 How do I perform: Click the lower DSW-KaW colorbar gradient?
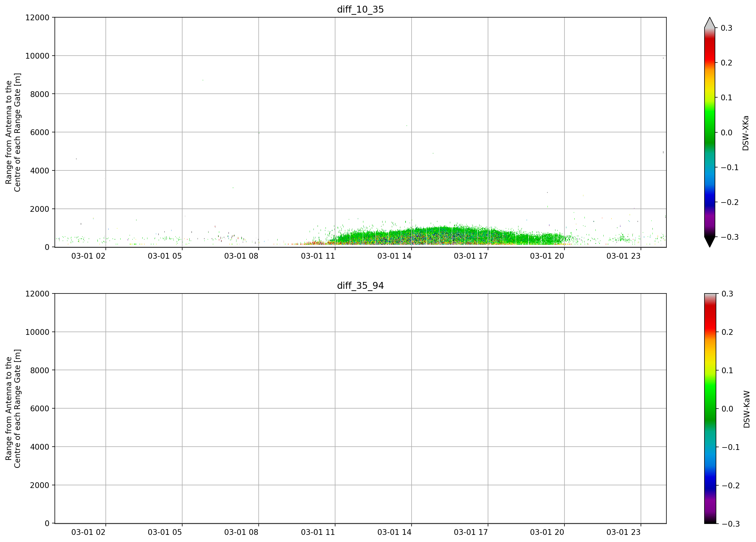tap(710, 409)
